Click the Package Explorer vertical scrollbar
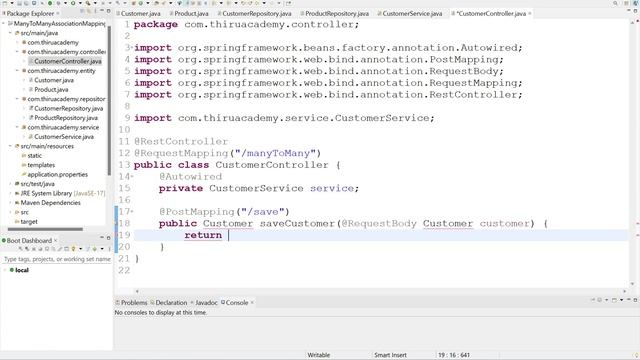 click(x=109, y=100)
